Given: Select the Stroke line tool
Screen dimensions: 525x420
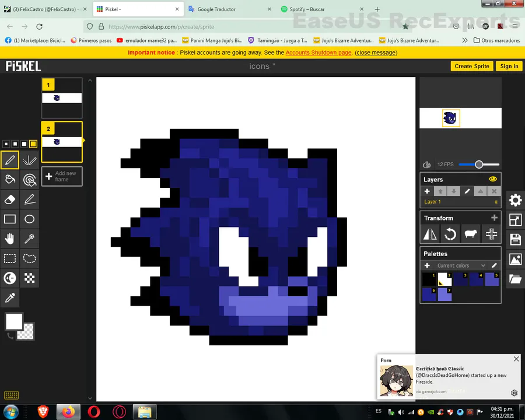Looking at the screenshot, I should 30,199.
